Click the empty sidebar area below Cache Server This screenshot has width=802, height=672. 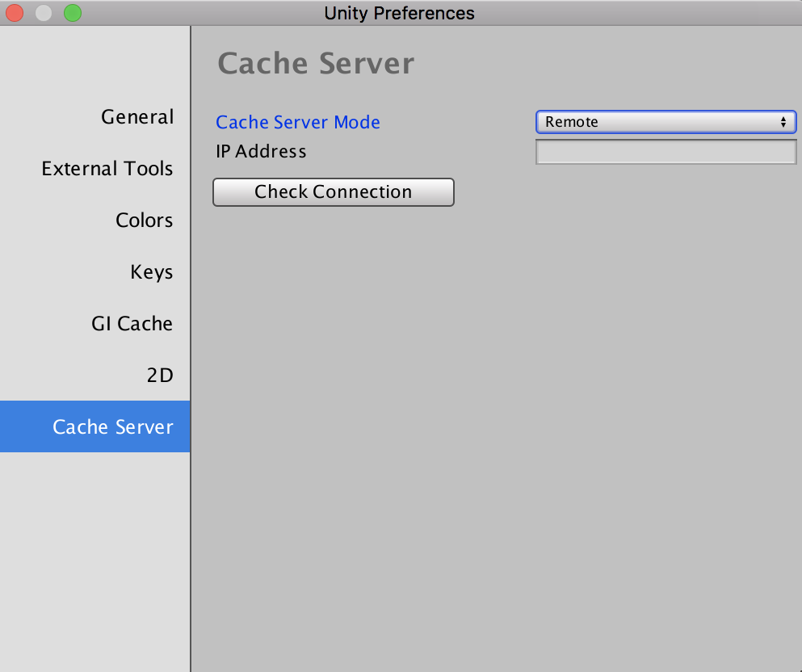pos(95,557)
